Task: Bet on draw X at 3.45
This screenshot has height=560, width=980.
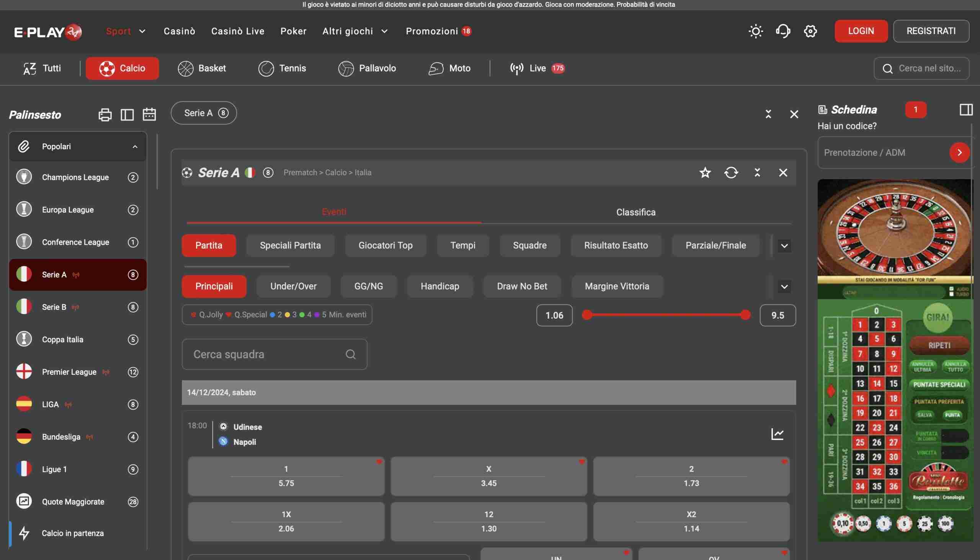Action: coord(489,476)
